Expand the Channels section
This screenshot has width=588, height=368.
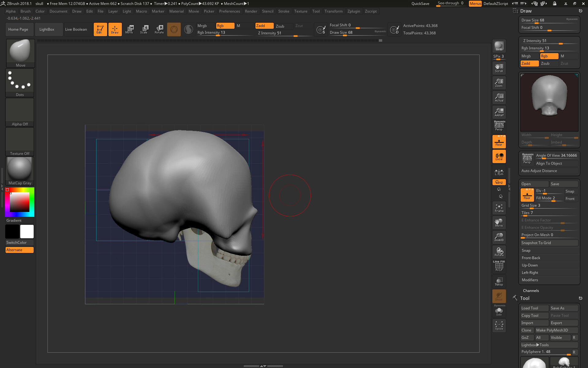(531, 291)
